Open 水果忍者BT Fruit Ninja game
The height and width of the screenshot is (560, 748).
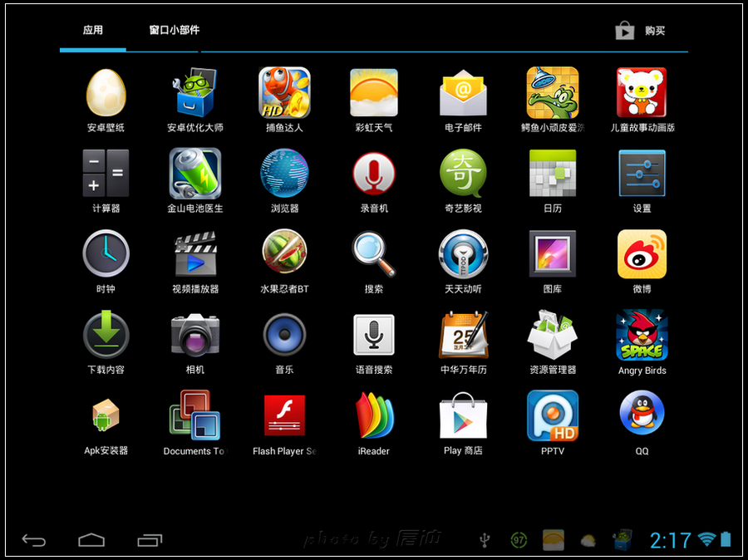[x=284, y=252]
